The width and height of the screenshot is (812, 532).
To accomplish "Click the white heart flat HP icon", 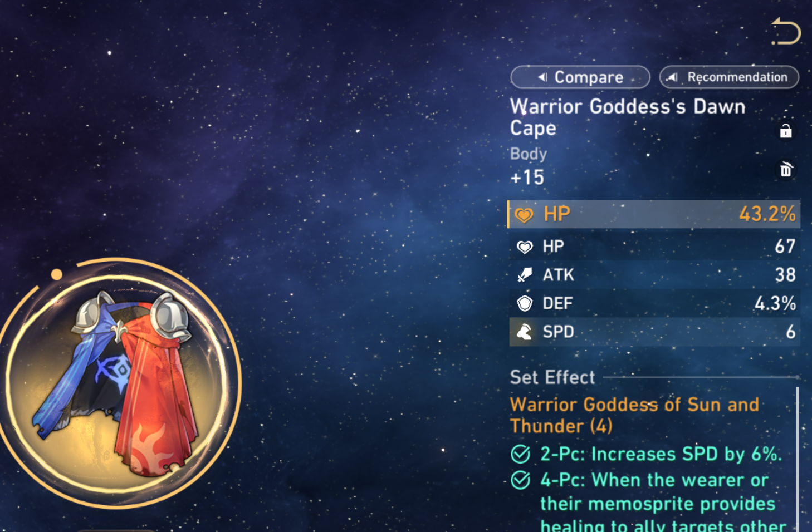I will pyautogui.click(x=525, y=247).
